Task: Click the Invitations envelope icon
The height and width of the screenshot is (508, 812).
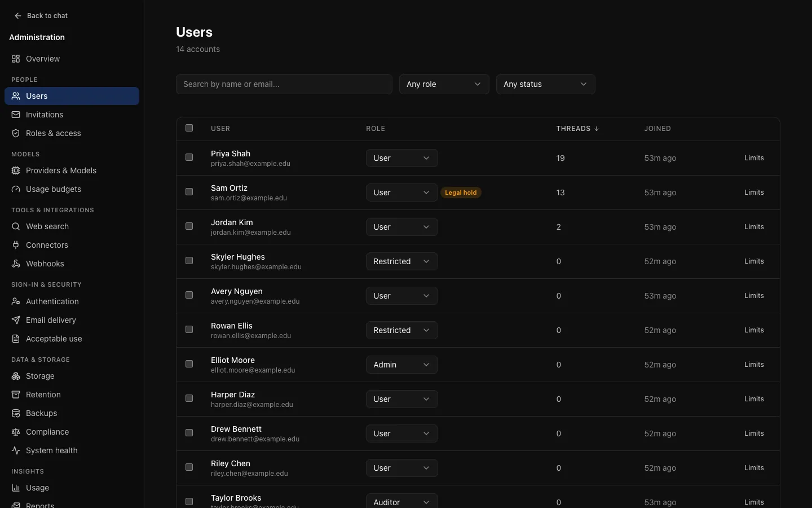Action: point(16,115)
